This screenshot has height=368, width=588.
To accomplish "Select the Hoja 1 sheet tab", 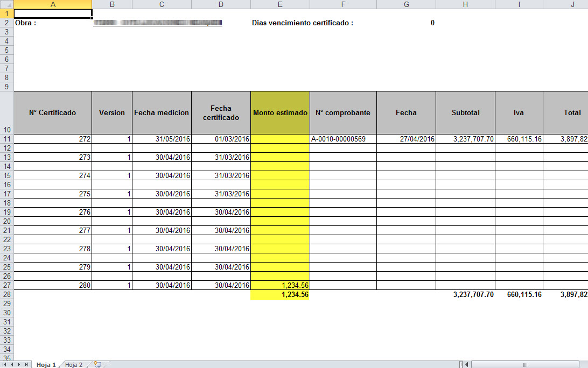I will click(46, 365).
